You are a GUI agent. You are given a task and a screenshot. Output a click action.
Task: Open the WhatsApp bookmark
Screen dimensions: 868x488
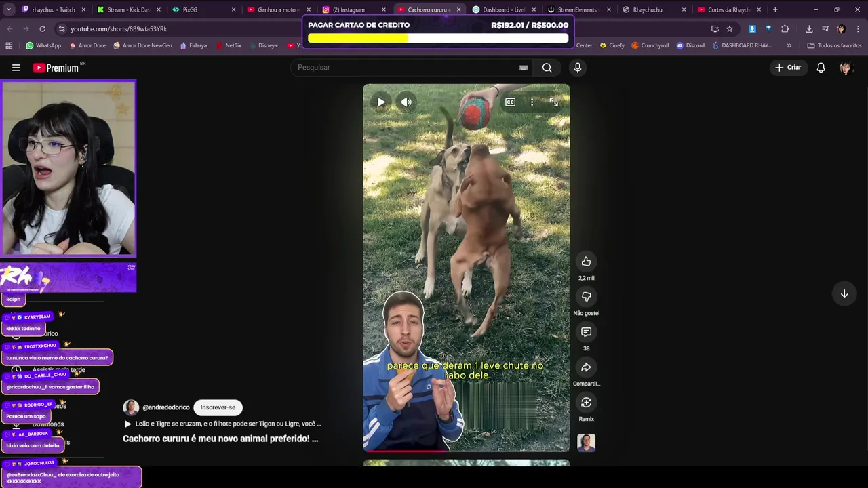tap(43, 45)
